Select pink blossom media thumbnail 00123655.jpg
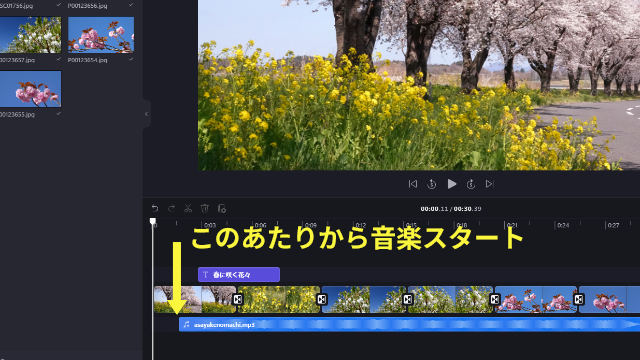 pyautogui.click(x=31, y=89)
